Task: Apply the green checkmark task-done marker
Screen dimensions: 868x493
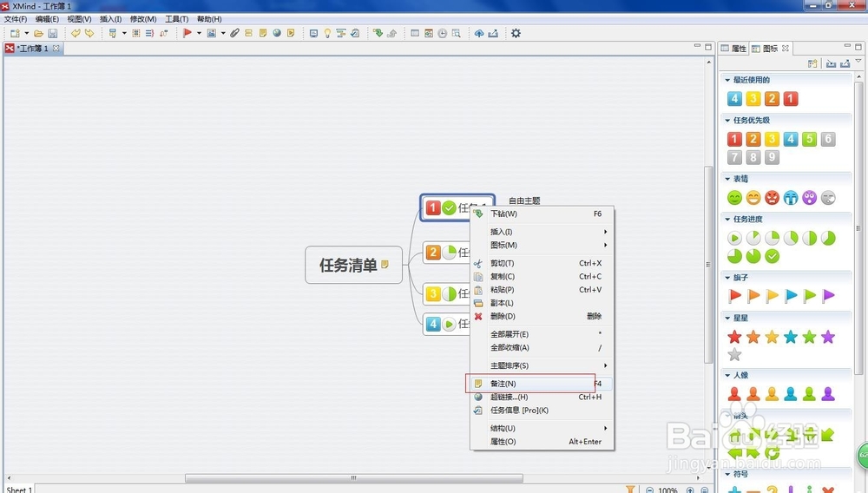Action: point(772,256)
